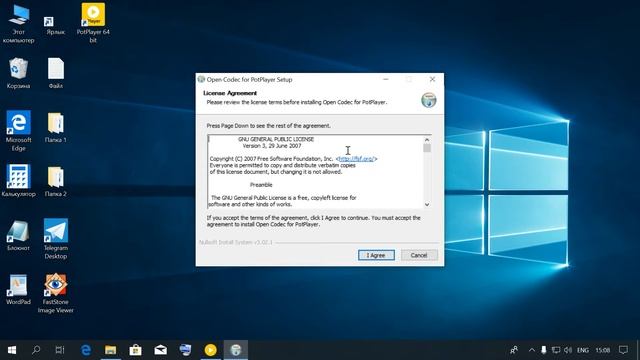
Task: Select the Этот компьютер desktop icon
Action: click(18, 23)
